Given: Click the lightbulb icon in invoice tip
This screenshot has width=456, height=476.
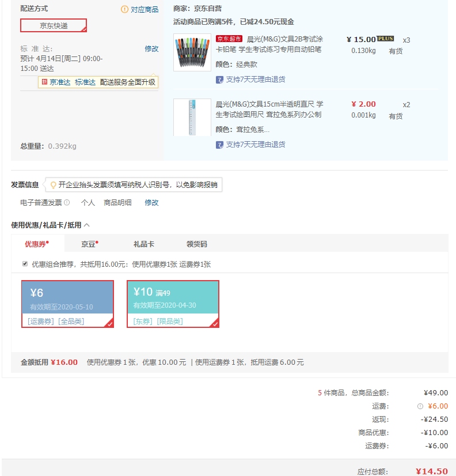Looking at the screenshot, I should coord(53,185).
